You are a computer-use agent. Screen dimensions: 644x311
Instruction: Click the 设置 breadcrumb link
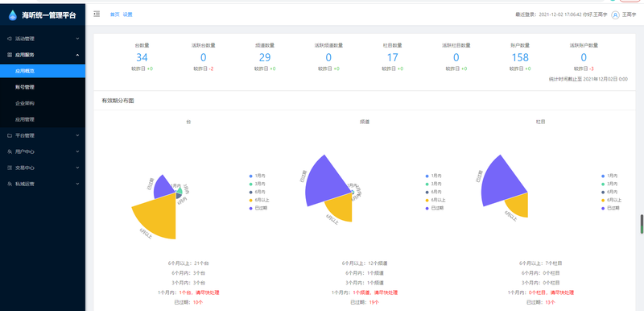pos(127,15)
